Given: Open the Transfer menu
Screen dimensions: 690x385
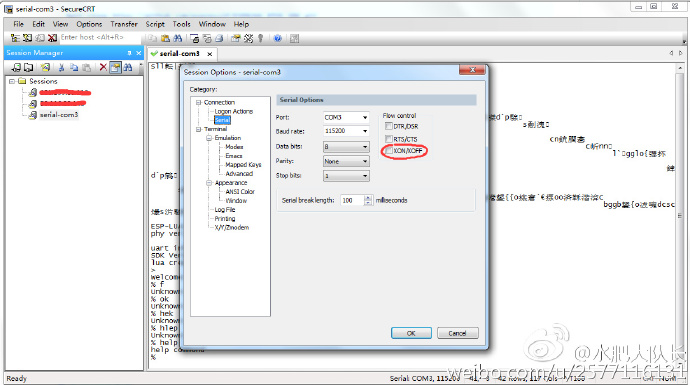Looking at the screenshot, I should coord(124,24).
